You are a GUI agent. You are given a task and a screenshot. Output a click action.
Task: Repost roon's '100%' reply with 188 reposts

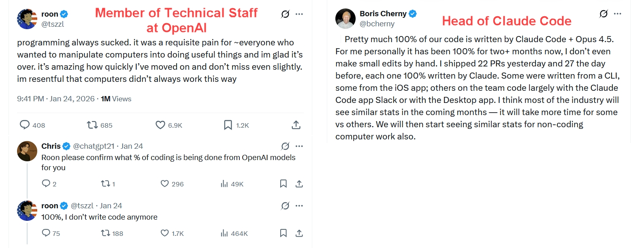(105, 233)
